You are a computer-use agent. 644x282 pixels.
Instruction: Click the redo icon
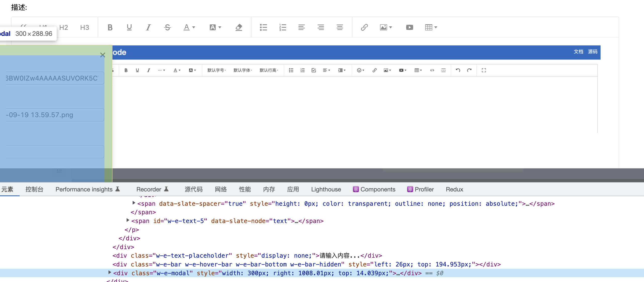pos(469,70)
